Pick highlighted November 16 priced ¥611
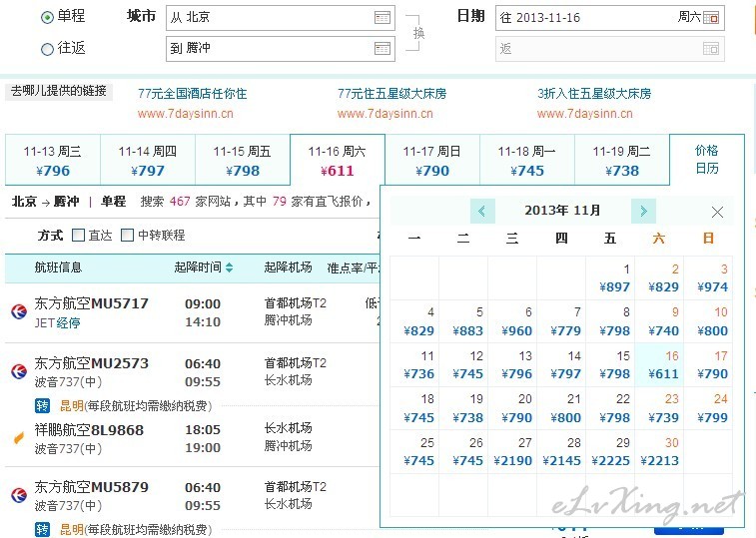The image size is (756, 538). 659,365
